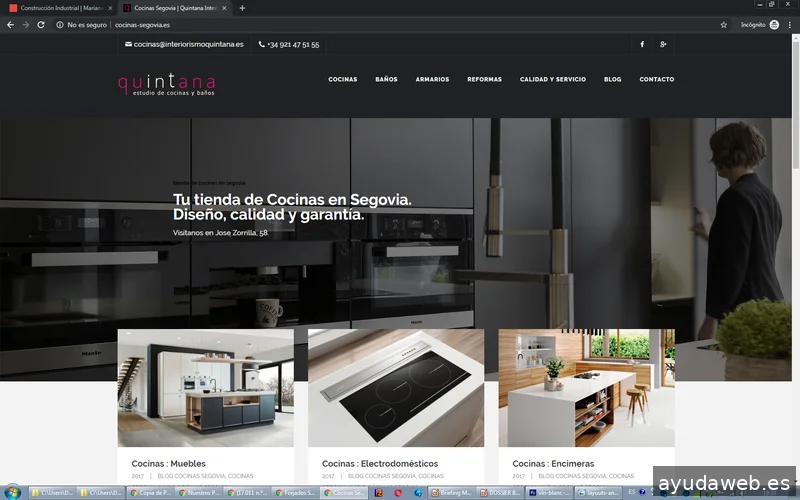Click the 'Cocinas : Muebles' title link
Image resolution: width=800 pixels, height=500 pixels.
pyautogui.click(x=168, y=463)
